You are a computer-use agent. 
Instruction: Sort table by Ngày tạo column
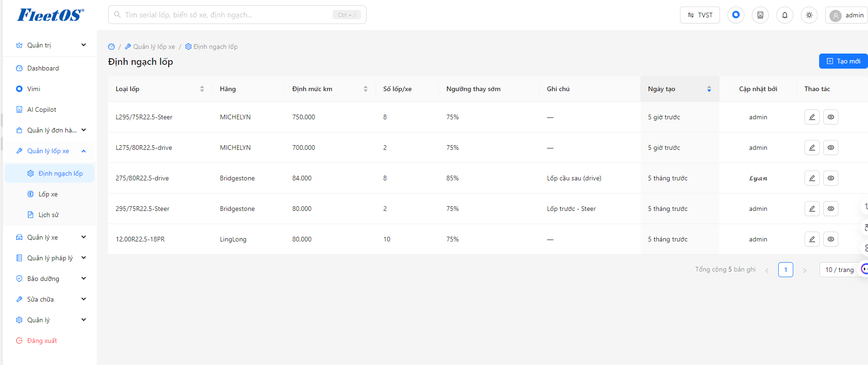(x=709, y=89)
